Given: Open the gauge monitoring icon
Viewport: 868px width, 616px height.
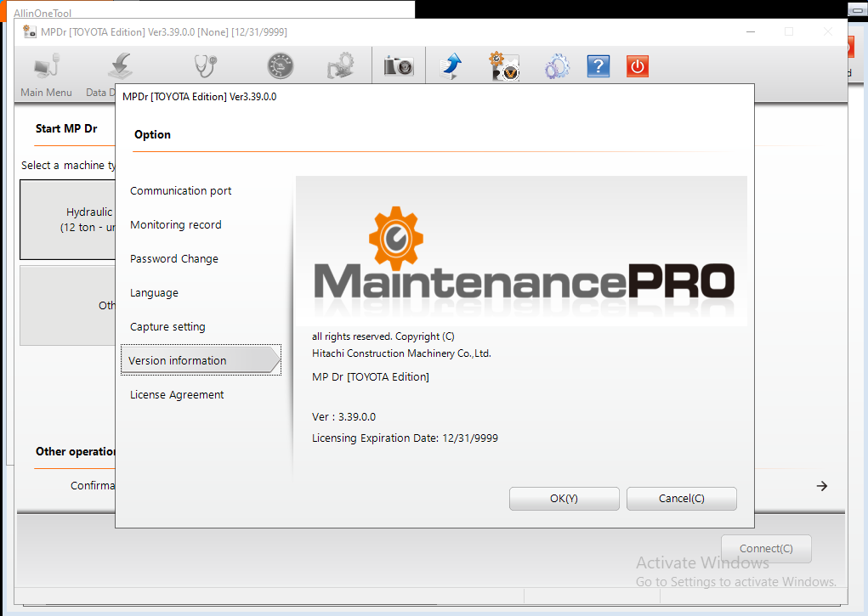Looking at the screenshot, I should 280,66.
